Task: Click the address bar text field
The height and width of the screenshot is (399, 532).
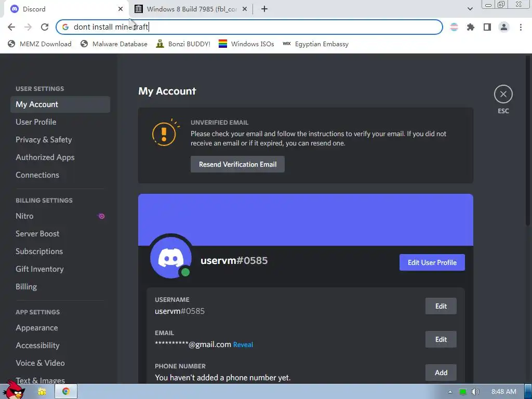Action: click(249, 27)
